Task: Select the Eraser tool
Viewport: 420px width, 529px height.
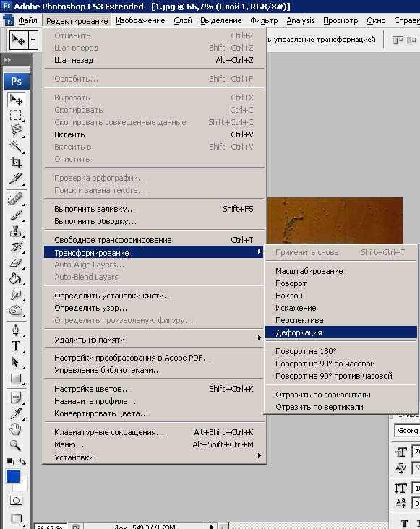Action: (16, 262)
